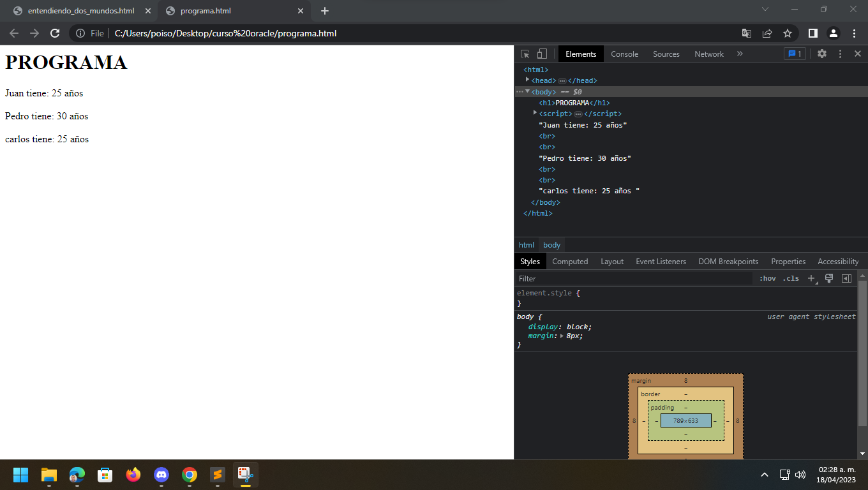
Task: Edit the display: block value
Action: tap(578, 327)
